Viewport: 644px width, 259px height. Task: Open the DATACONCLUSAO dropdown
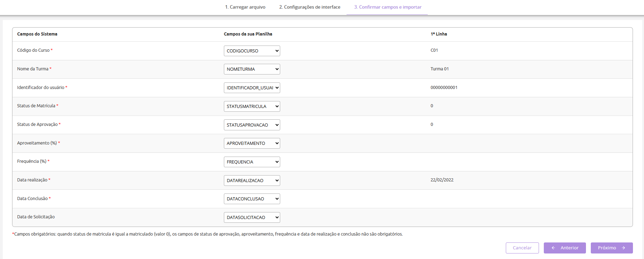[x=252, y=199]
